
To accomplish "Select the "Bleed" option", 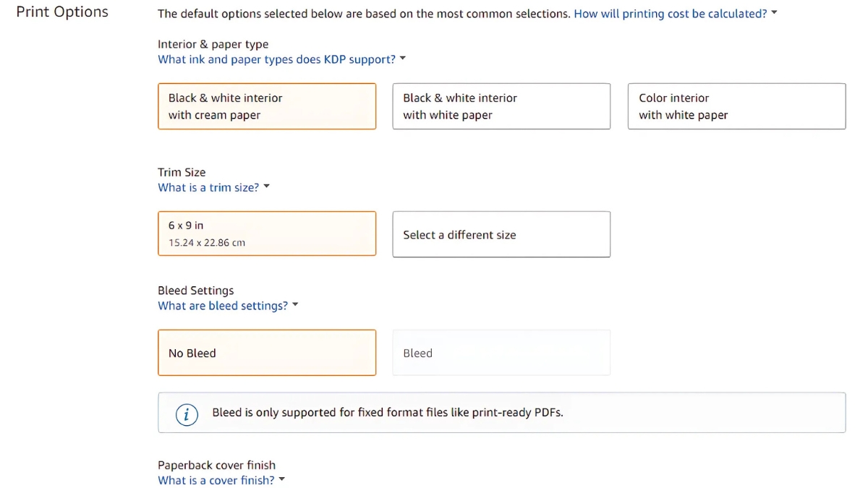I will click(x=501, y=352).
